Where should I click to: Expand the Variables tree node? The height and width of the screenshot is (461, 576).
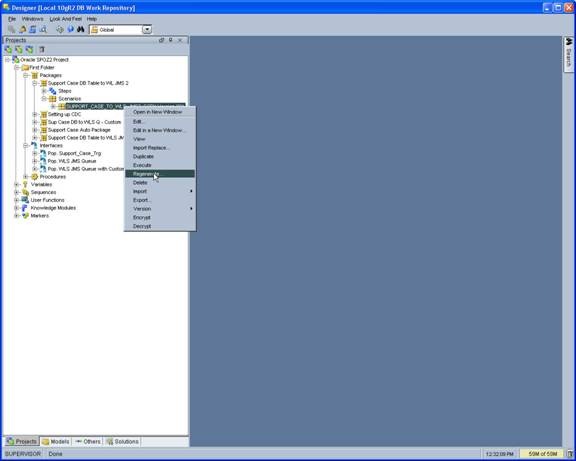17,184
